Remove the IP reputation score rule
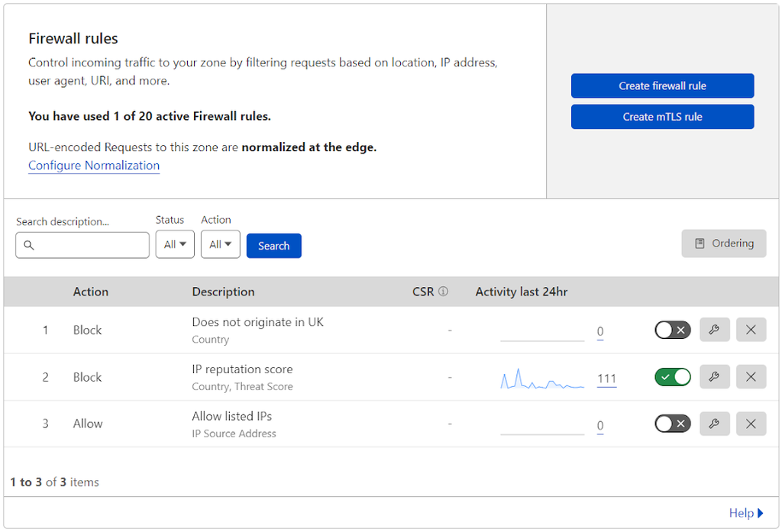 point(751,376)
